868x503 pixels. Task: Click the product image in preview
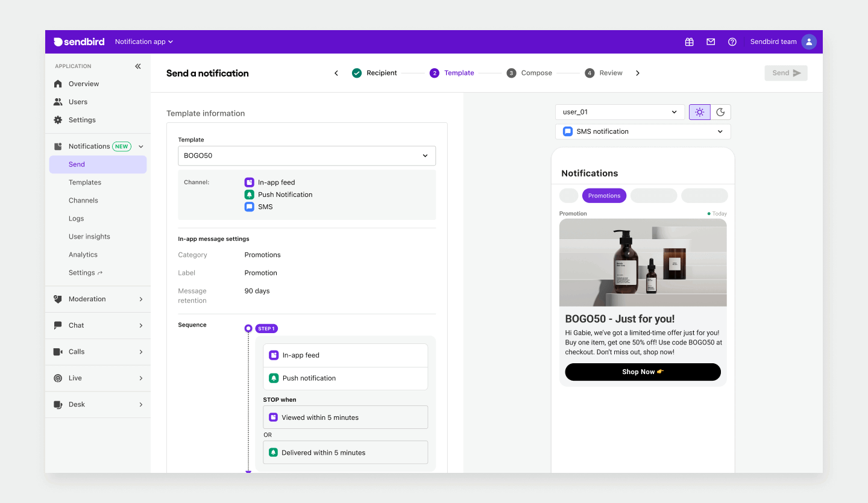[643, 263]
